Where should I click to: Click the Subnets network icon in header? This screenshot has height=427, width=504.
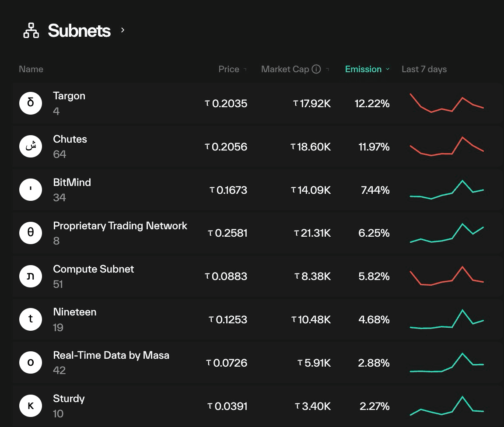31,31
